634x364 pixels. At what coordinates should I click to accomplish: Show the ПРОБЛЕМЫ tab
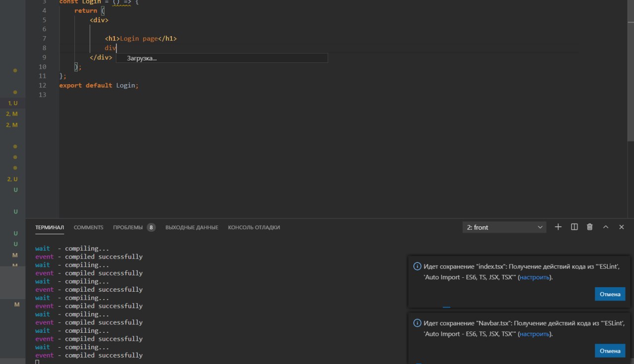[128, 227]
